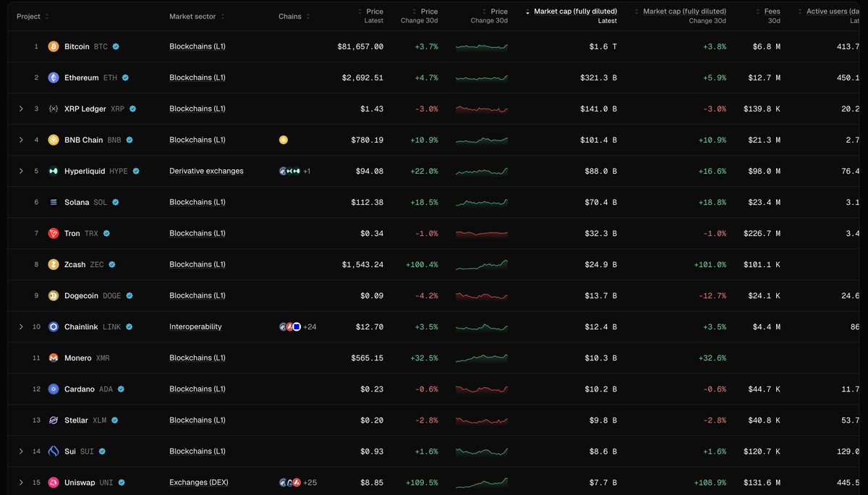
Task: Click the verified badge next to Ethereum ETH
Action: click(x=125, y=77)
